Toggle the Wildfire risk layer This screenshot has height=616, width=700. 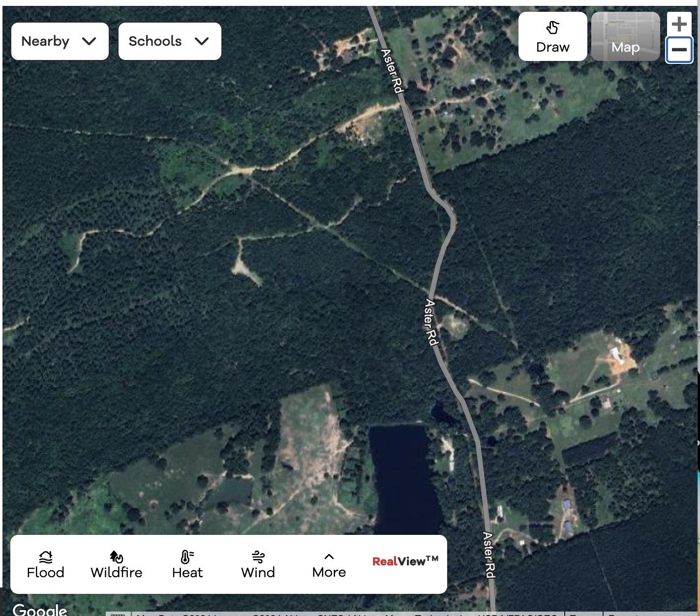116,564
